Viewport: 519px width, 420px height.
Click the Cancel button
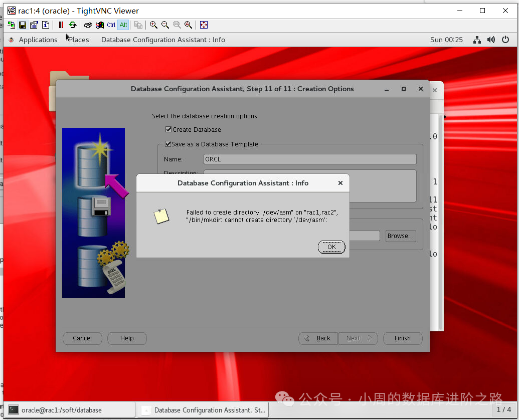82,338
